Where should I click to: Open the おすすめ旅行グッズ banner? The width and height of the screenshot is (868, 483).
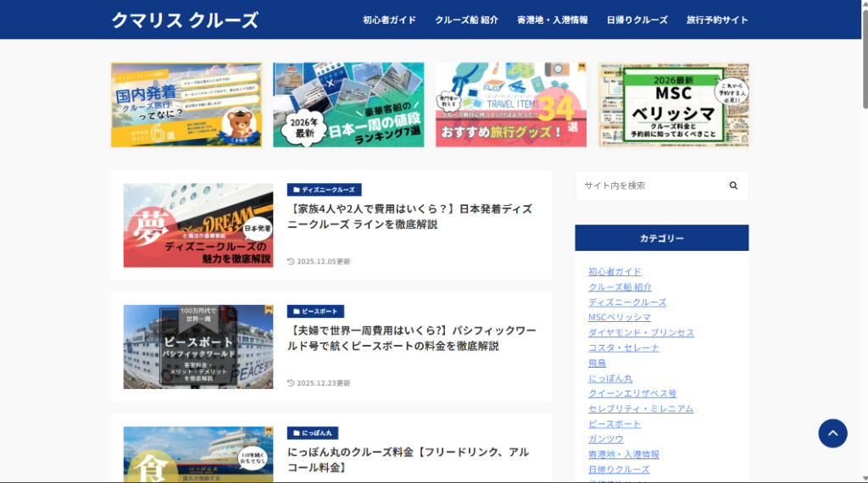coord(510,105)
